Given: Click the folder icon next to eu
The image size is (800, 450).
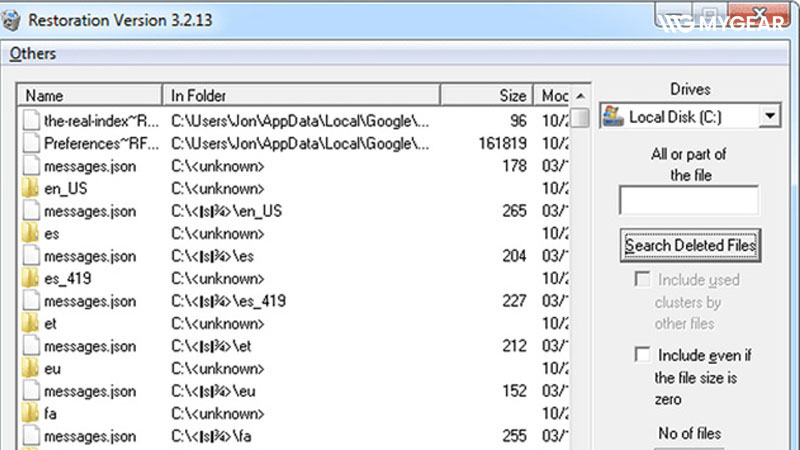Looking at the screenshot, I should [31, 368].
